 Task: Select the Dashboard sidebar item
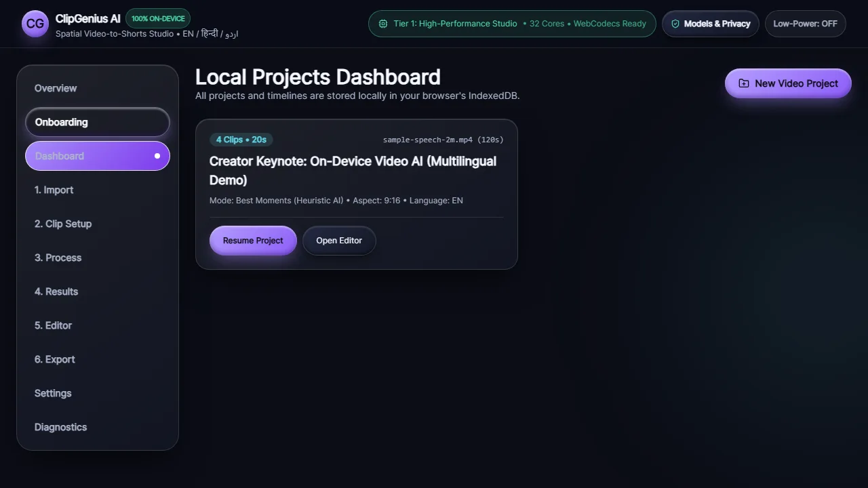(98, 156)
